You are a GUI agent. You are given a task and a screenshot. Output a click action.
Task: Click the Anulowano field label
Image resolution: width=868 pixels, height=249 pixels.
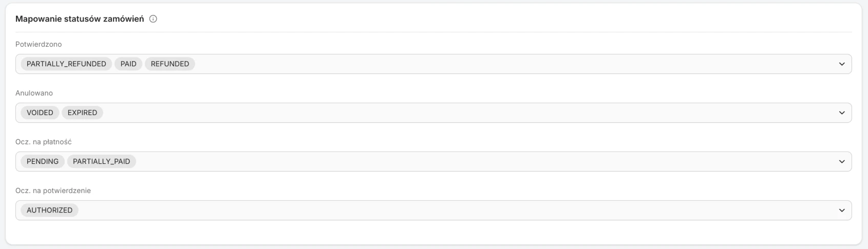pyautogui.click(x=34, y=93)
